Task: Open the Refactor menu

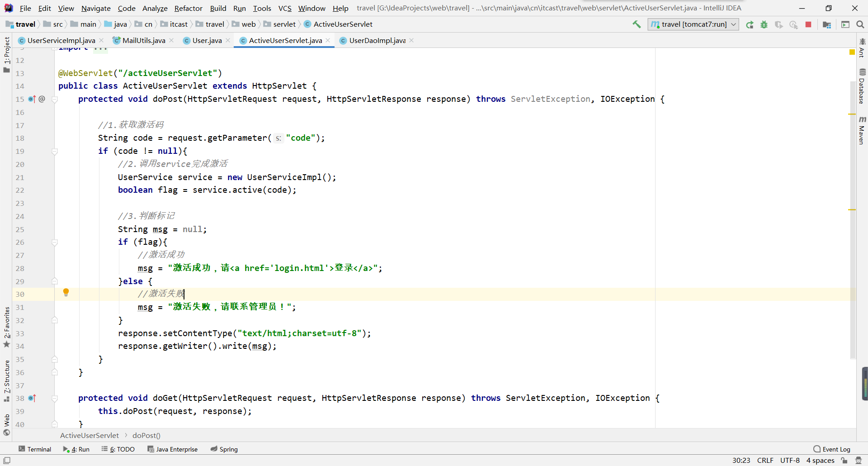Action: 188,8
